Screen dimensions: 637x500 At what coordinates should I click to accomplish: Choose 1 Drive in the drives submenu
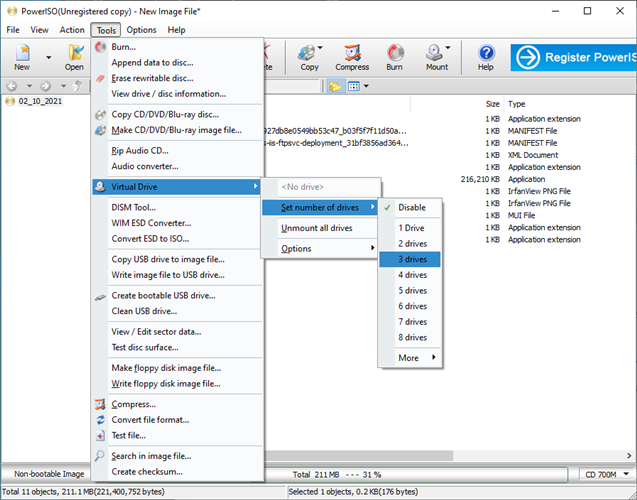coord(413,227)
